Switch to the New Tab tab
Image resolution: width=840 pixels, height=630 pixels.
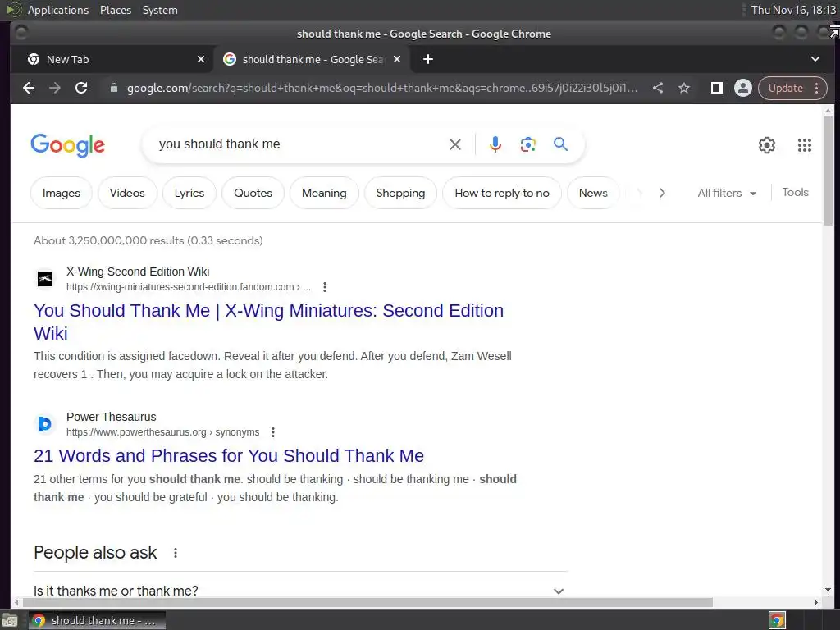112,59
